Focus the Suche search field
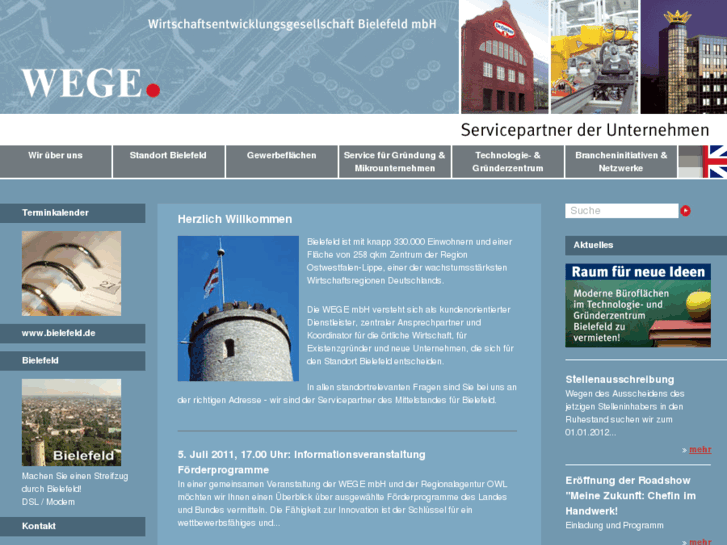The height and width of the screenshot is (545, 727). click(621, 211)
